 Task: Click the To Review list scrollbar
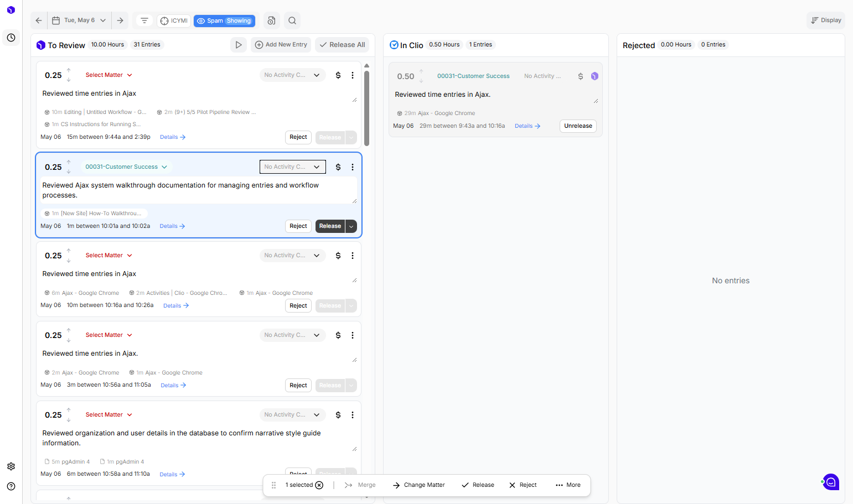click(366, 108)
